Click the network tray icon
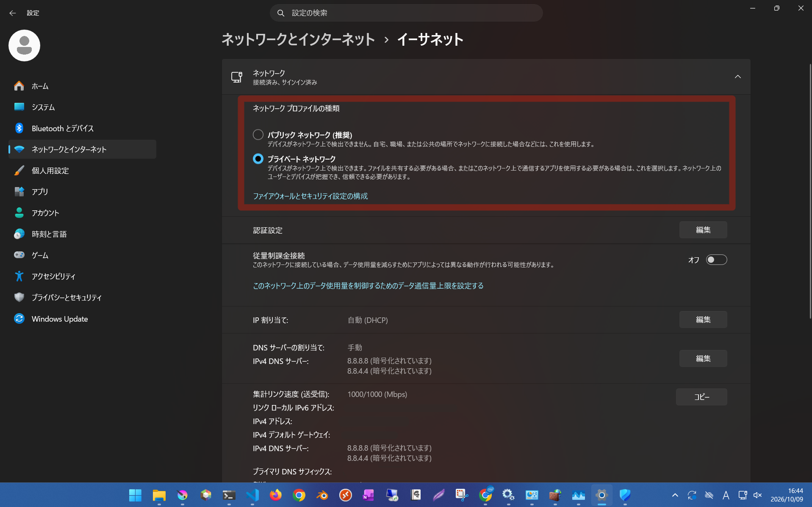The image size is (812, 507). click(x=742, y=495)
